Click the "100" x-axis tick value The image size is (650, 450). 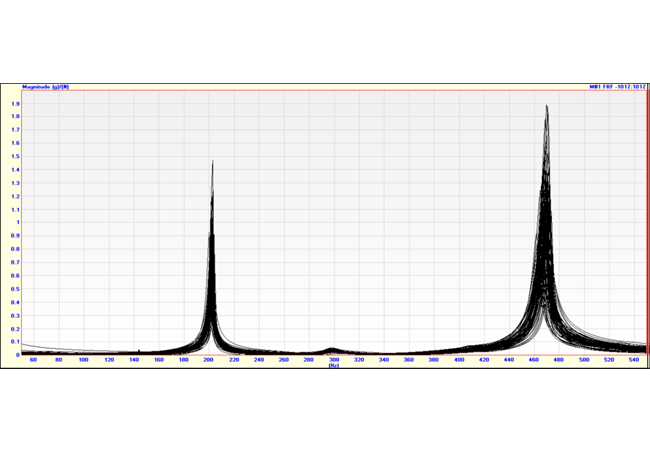pos(84,360)
